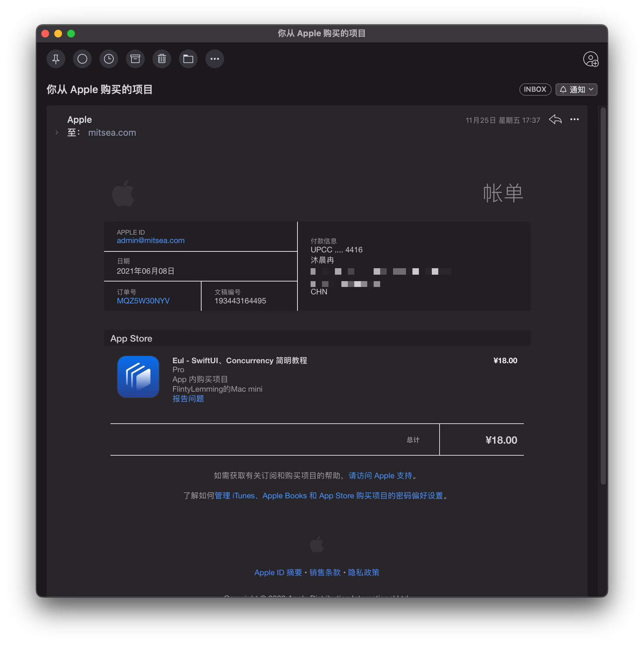
Task: Open the admin@mitsea.com Apple ID link
Action: pos(151,240)
